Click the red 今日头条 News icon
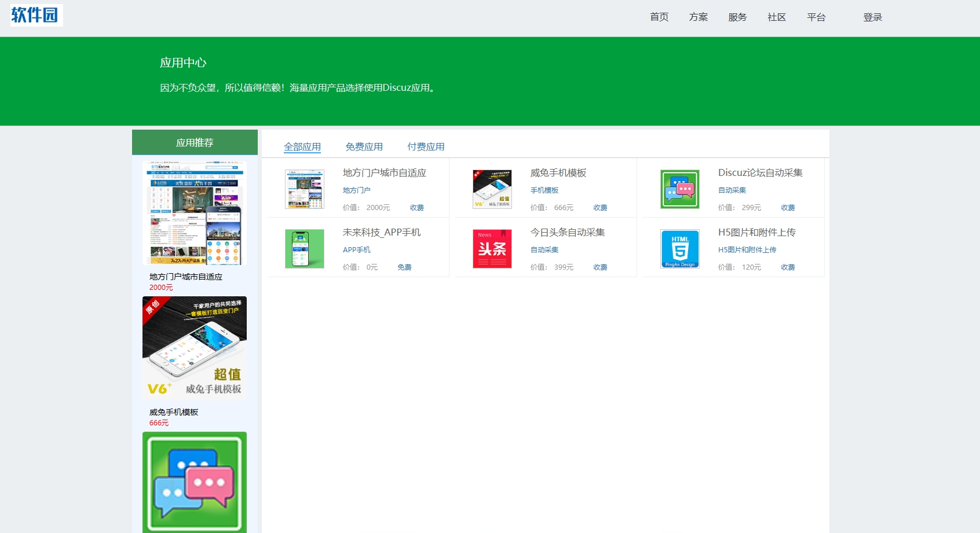This screenshot has height=533, width=980. [492, 249]
